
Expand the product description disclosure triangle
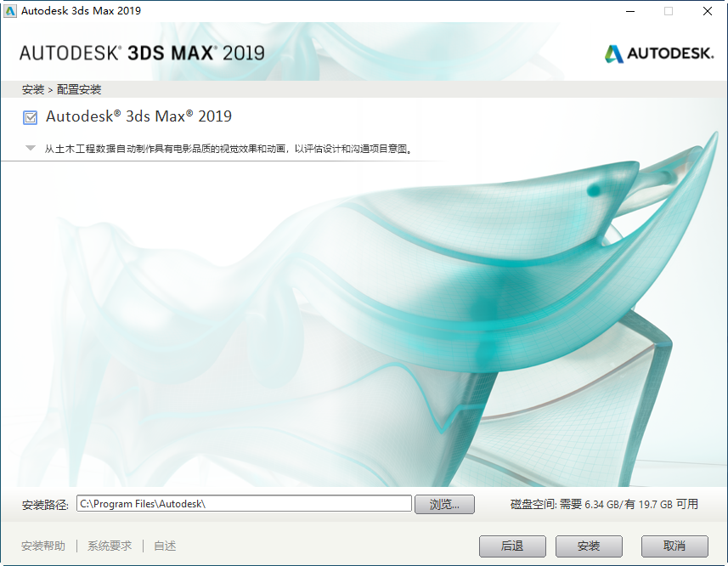pos(31,148)
